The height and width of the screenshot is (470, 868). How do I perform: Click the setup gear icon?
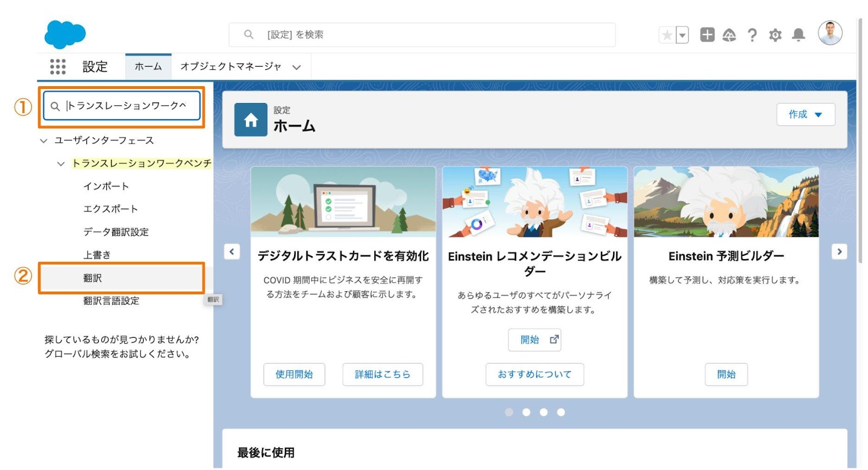pos(775,35)
